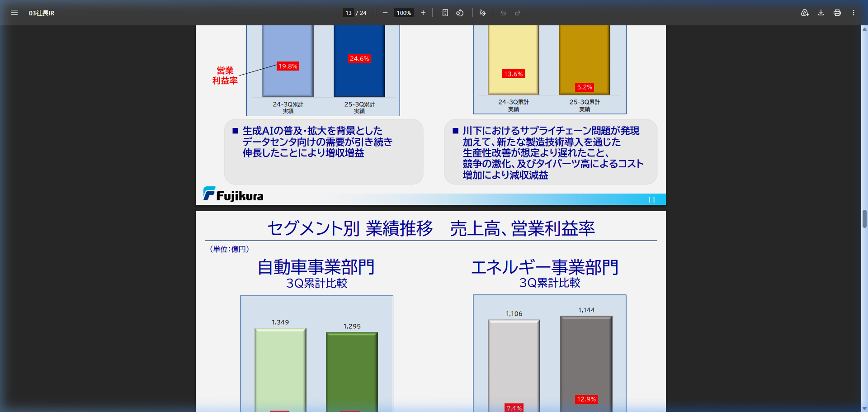This screenshot has height=412, width=868.
Task: Edit the 100% zoom value
Action: coord(404,13)
